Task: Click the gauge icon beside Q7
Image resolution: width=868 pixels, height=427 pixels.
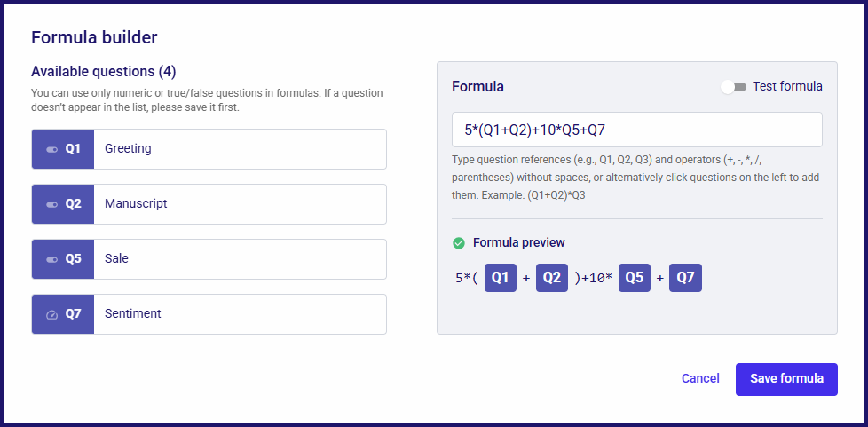Action: [x=52, y=314]
